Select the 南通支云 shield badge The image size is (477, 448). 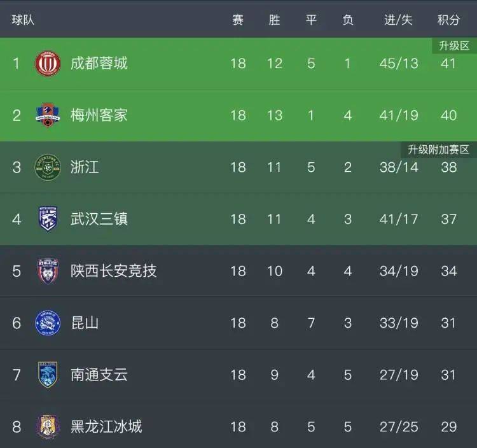48,375
